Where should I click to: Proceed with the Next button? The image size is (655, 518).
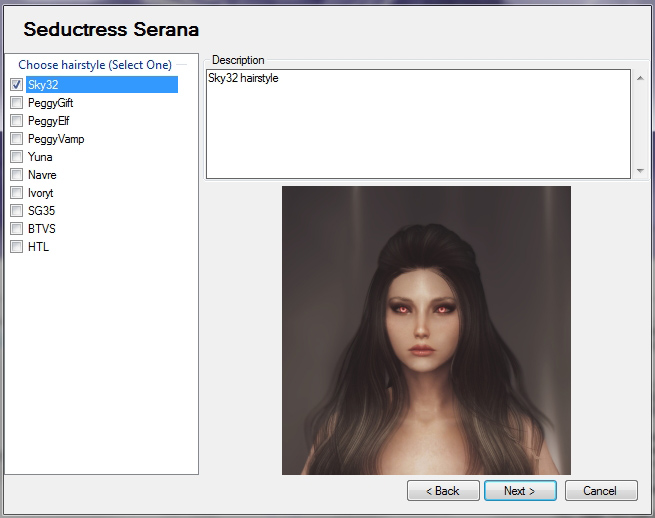click(520, 490)
